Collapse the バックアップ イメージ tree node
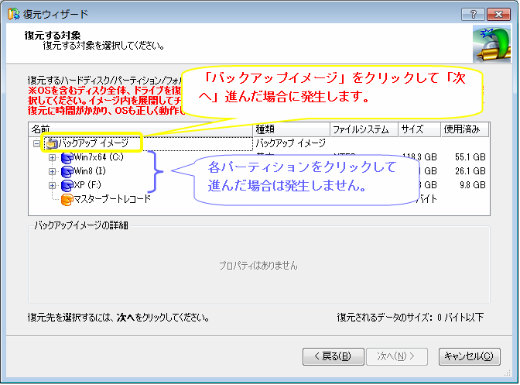The image size is (520, 385). 36,144
